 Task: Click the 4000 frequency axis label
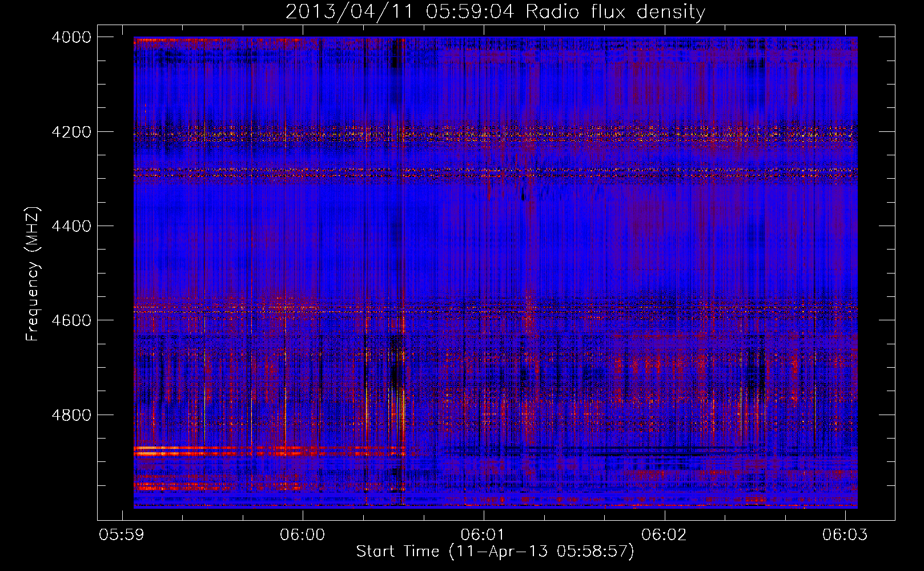tap(71, 37)
